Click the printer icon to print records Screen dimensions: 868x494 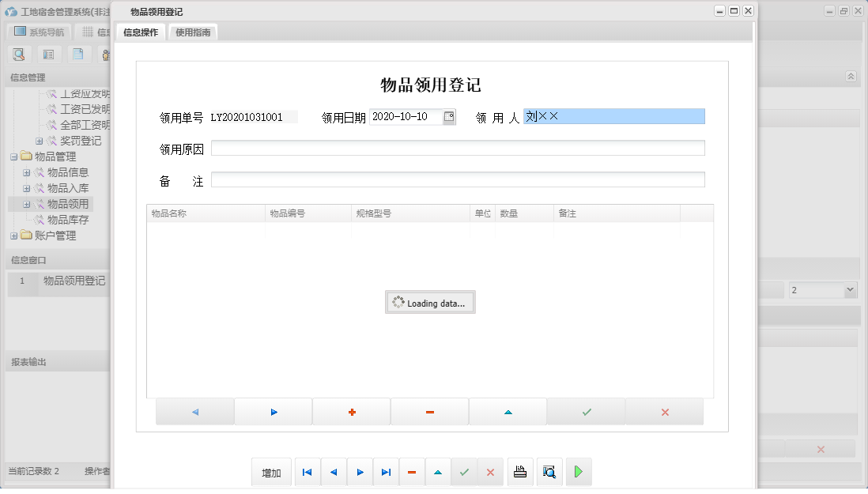pyautogui.click(x=520, y=472)
